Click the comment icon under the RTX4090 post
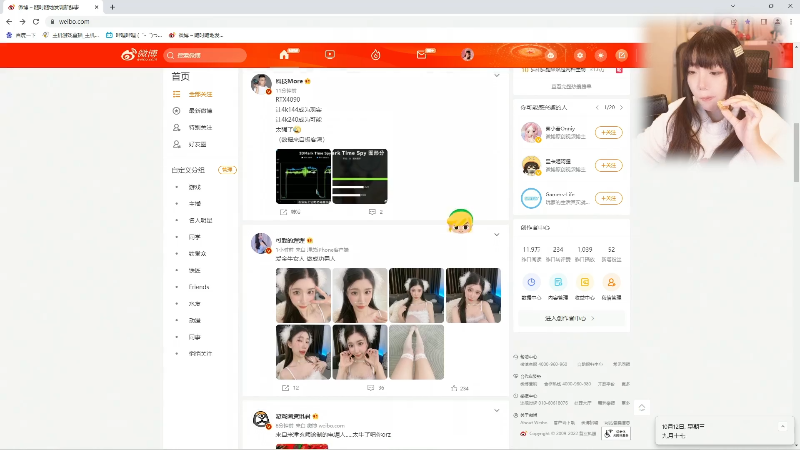 [372, 212]
